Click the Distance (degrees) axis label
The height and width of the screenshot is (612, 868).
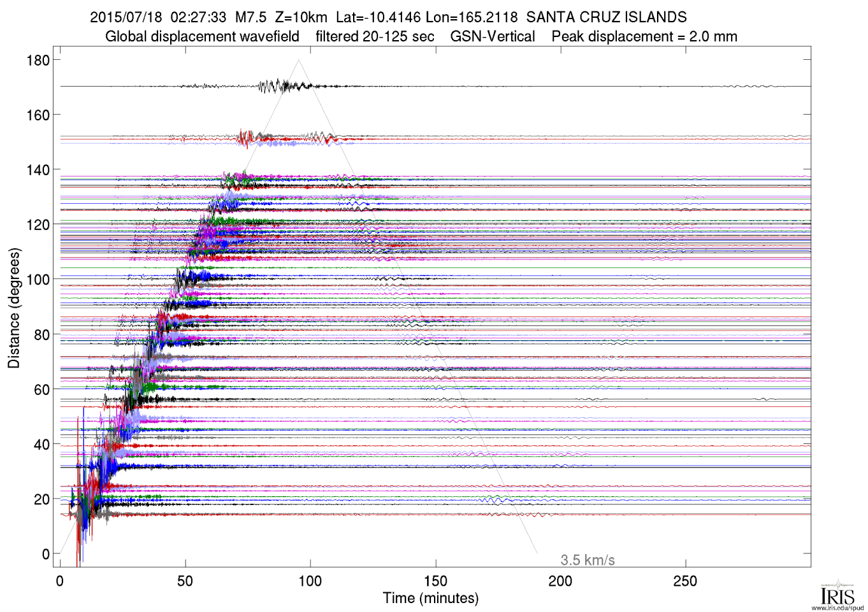coord(14,308)
